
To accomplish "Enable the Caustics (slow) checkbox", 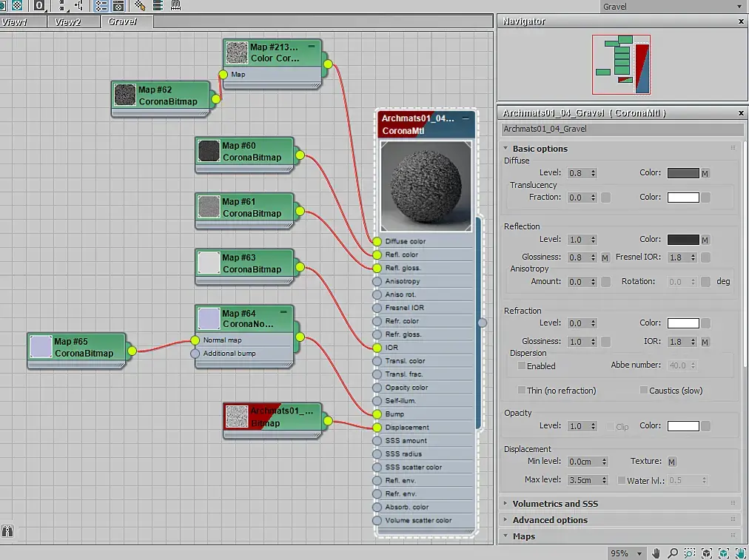I will coord(643,391).
